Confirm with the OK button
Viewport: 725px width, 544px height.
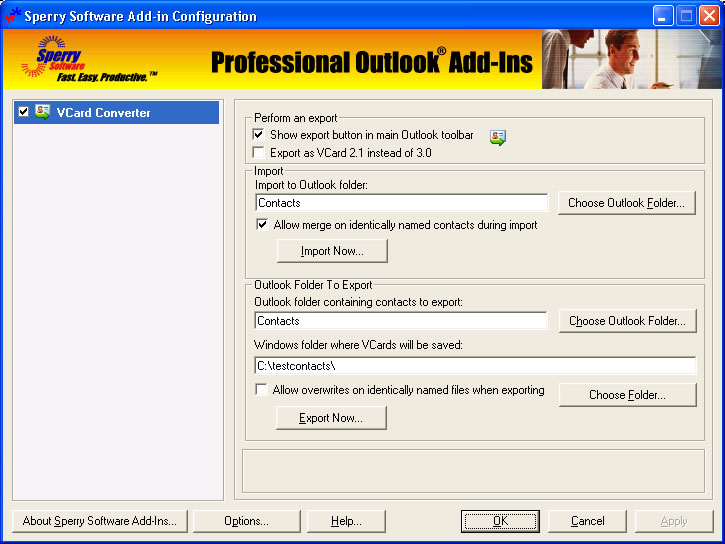tap(500, 521)
